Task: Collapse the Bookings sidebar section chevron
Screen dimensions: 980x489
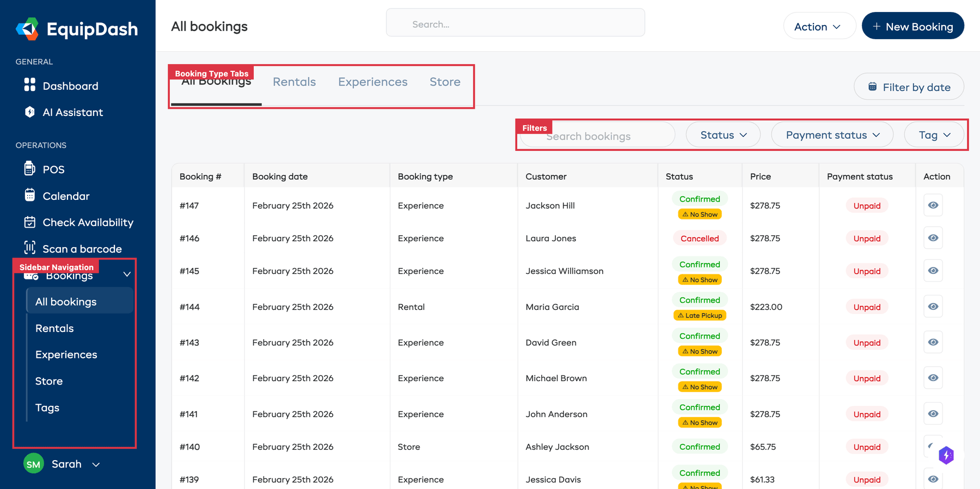Action: tap(127, 274)
